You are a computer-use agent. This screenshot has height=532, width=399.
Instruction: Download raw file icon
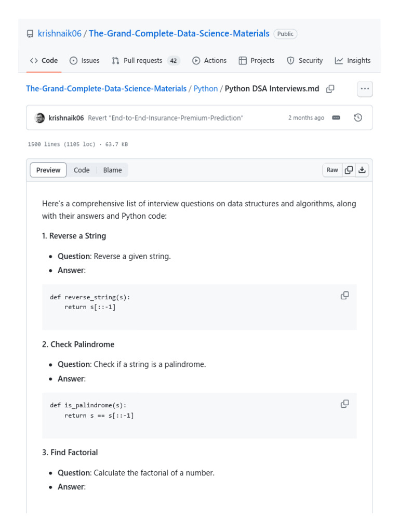(362, 170)
